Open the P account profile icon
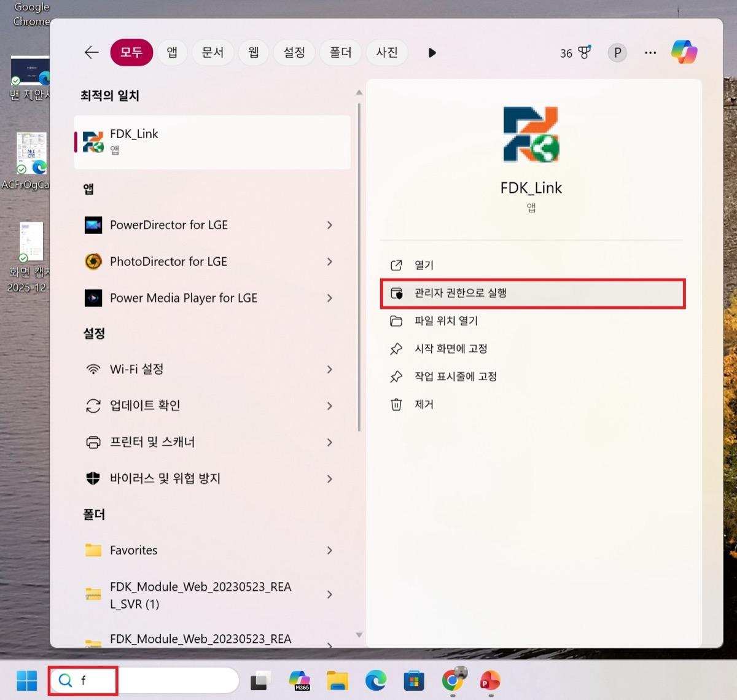 pyautogui.click(x=617, y=53)
